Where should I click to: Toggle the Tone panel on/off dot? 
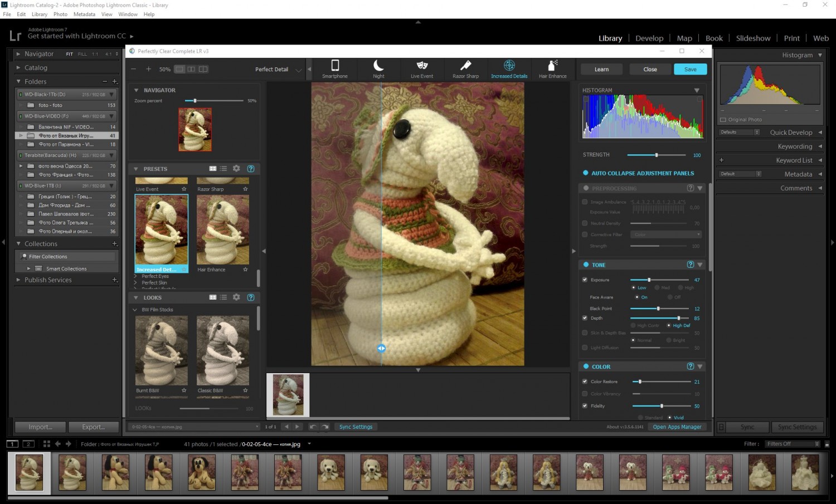click(586, 265)
